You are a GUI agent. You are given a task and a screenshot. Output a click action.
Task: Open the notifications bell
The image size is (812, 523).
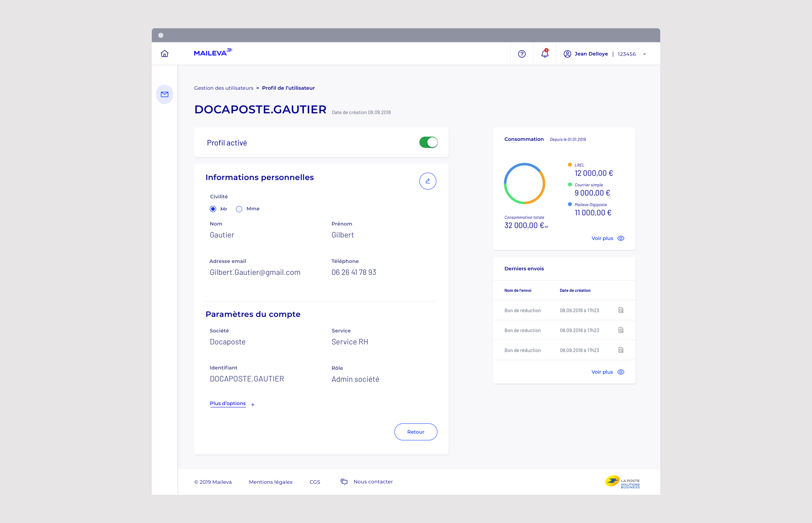click(545, 54)
